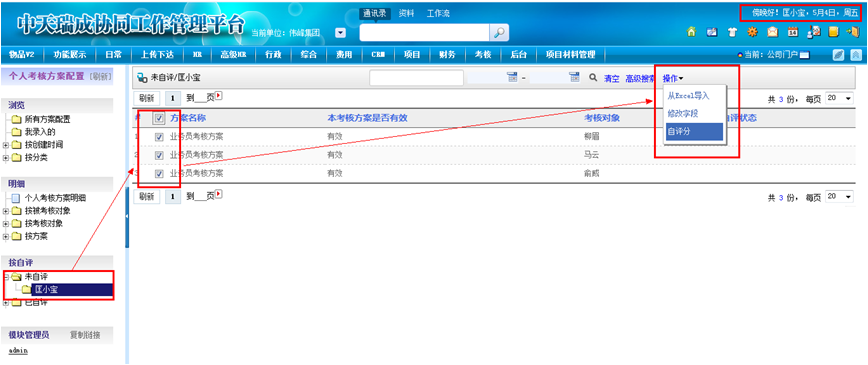This screenshot has width=868, height=365.
Task: Open the admin user link
Action: pos(18,351)
